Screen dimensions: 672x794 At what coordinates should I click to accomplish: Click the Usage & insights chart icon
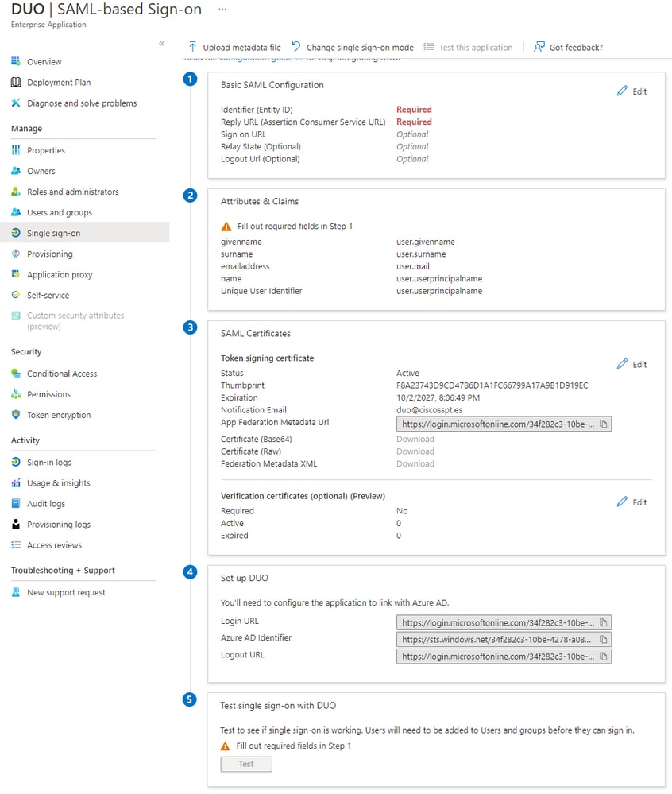click(16, 482)
